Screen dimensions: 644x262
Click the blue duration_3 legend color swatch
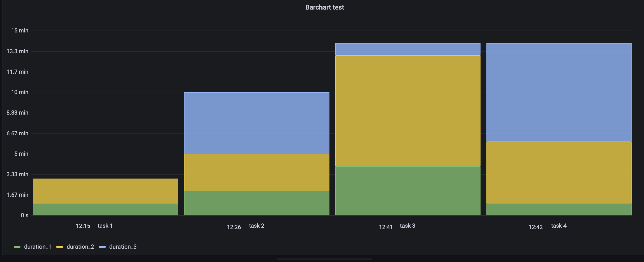102,247
